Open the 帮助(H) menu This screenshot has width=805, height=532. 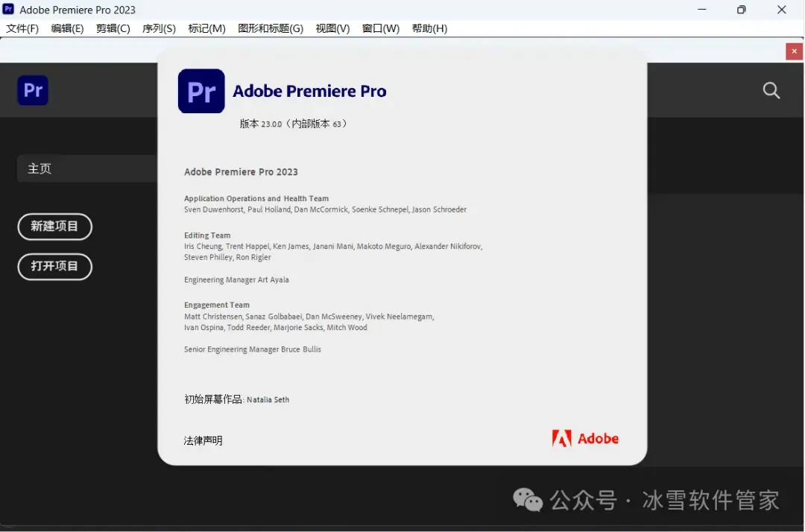tap(429, 28)
